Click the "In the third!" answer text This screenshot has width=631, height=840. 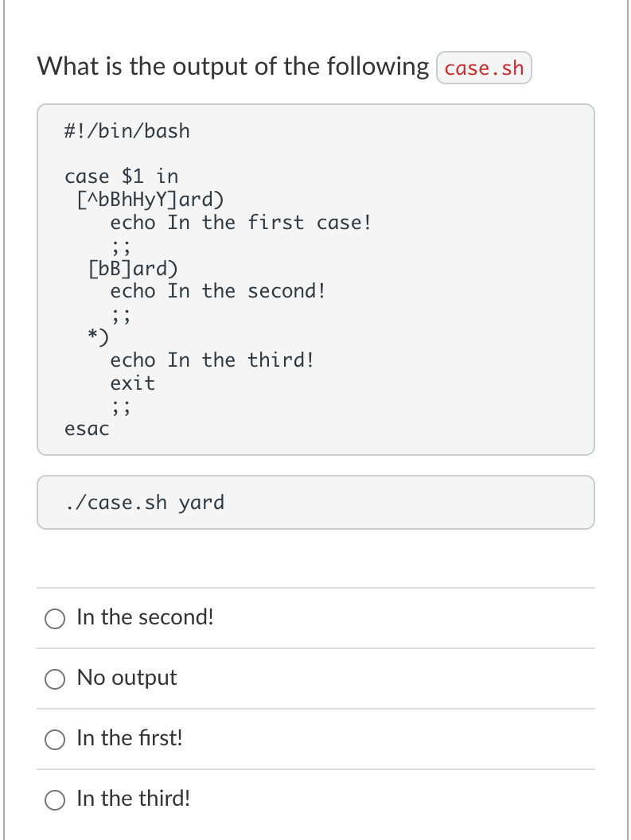133,798
